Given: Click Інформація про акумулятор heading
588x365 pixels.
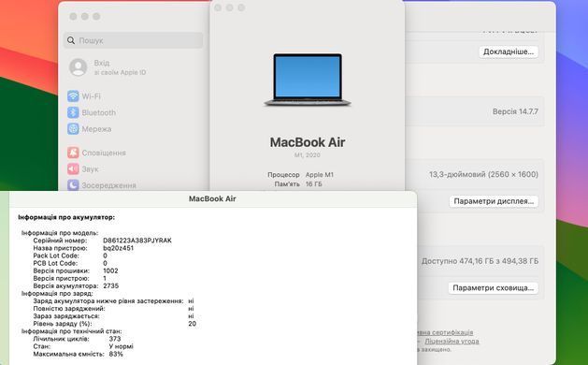Looking at the screenshot, I should click(x=66, y=217).
